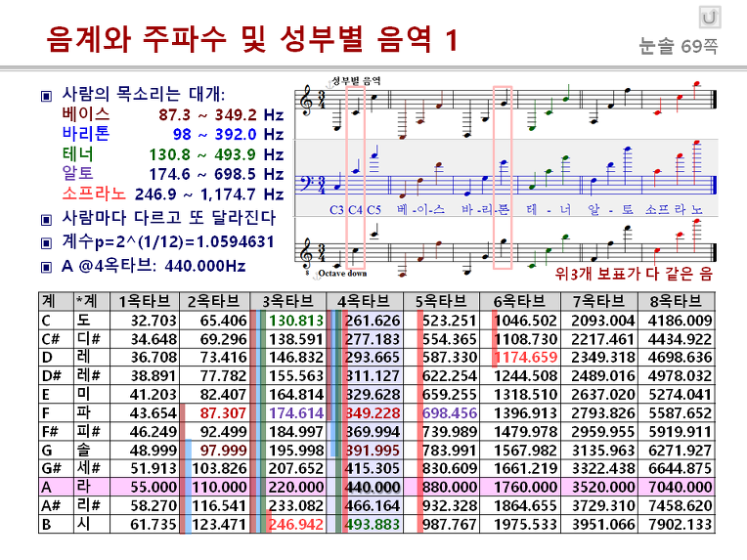Select the alto range '174.6 ~ 698.5 Hz'
The height and width of the screenshot is (560, 747).
pyautogui.click(x=216, y=174)
